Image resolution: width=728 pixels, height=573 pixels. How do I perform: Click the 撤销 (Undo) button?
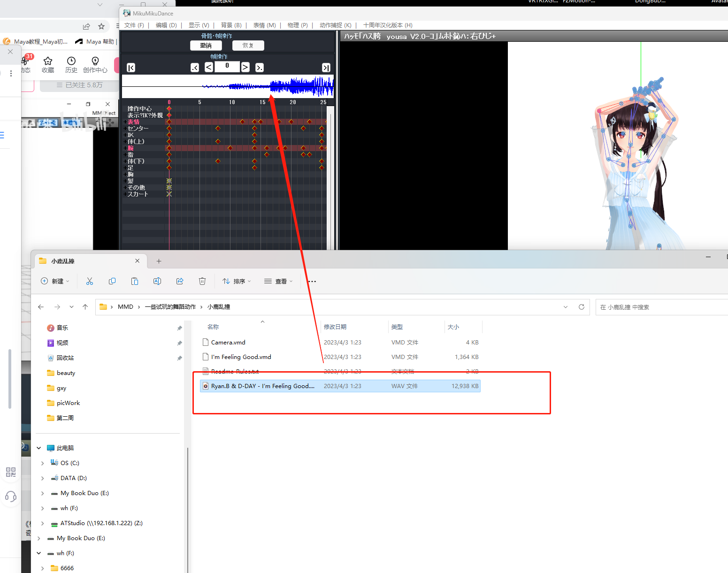206,45
